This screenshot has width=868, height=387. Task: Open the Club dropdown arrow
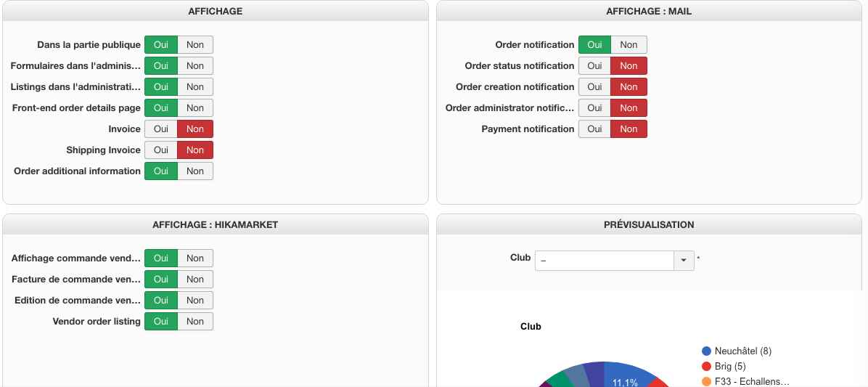(684, 261)
